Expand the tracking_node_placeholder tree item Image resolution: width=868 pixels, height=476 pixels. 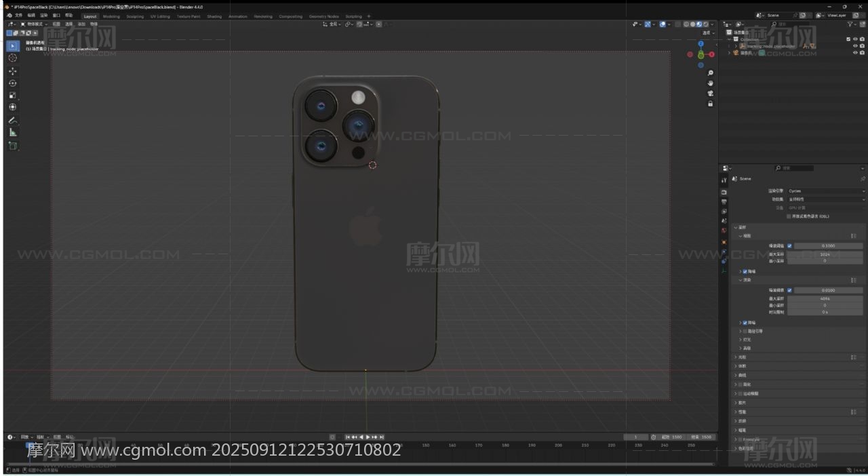pos(736,46)
